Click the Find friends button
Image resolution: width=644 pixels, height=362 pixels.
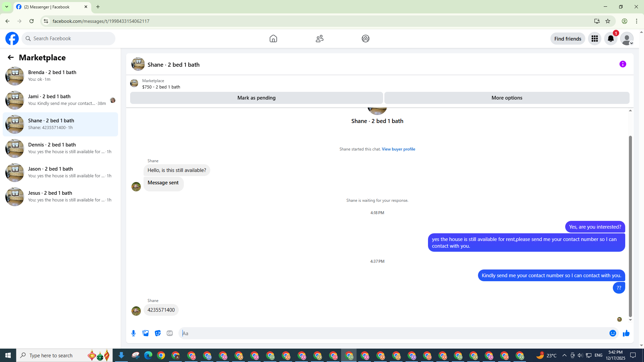(x=568, y=39)
